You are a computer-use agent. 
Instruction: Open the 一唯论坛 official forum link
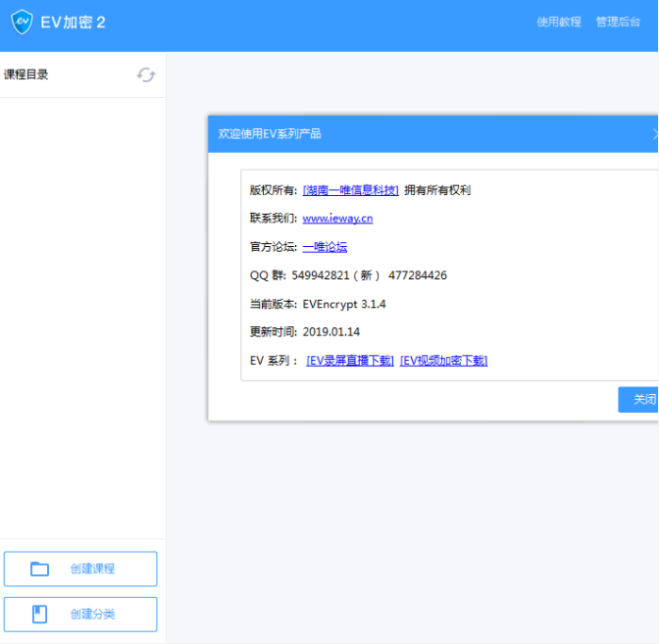pos(325,247)
